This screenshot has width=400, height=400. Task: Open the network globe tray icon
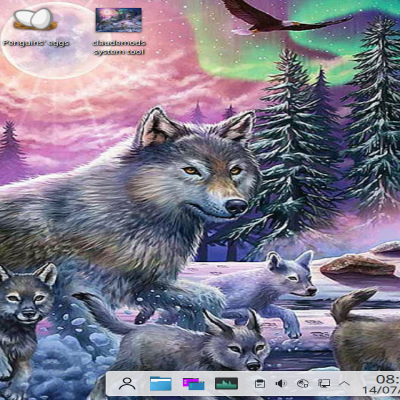pyautogui.click(x=302, y=384)
